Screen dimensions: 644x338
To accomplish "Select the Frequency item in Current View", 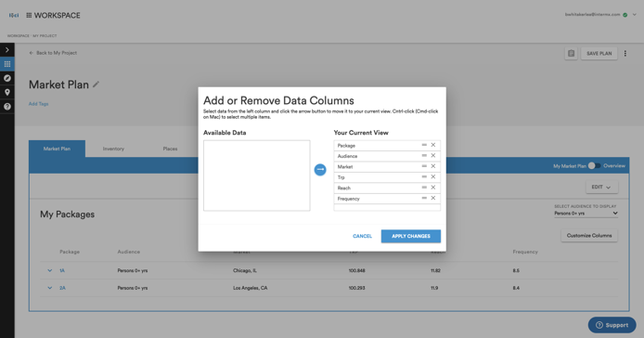I will click(x=387, y=199).
